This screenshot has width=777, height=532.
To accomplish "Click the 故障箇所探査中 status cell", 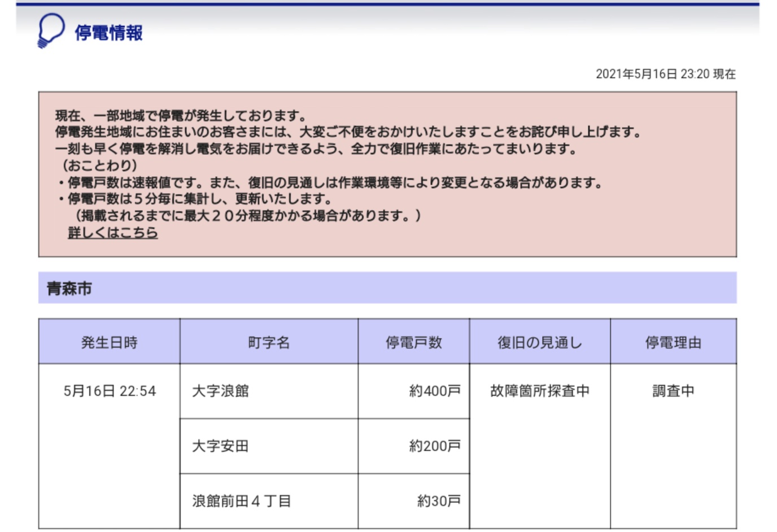I will pyautogui.click(x=540, y=389).
